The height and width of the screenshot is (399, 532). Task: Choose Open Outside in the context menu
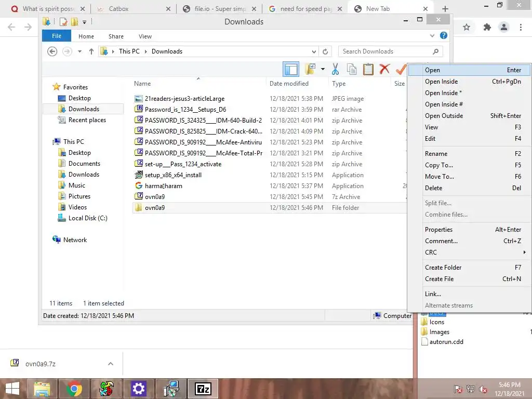click(470, 116)
